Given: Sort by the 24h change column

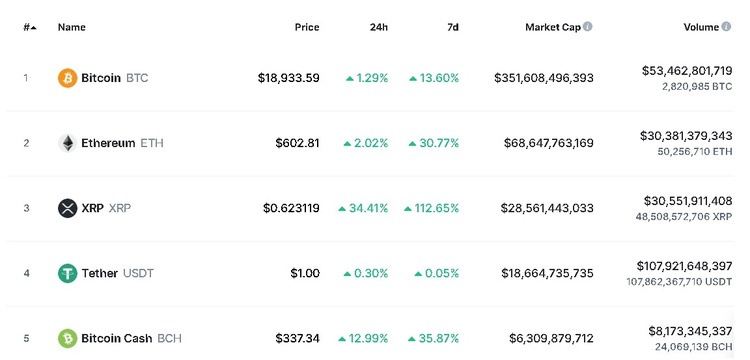Looking at the screenshot, I should point(379,27).
